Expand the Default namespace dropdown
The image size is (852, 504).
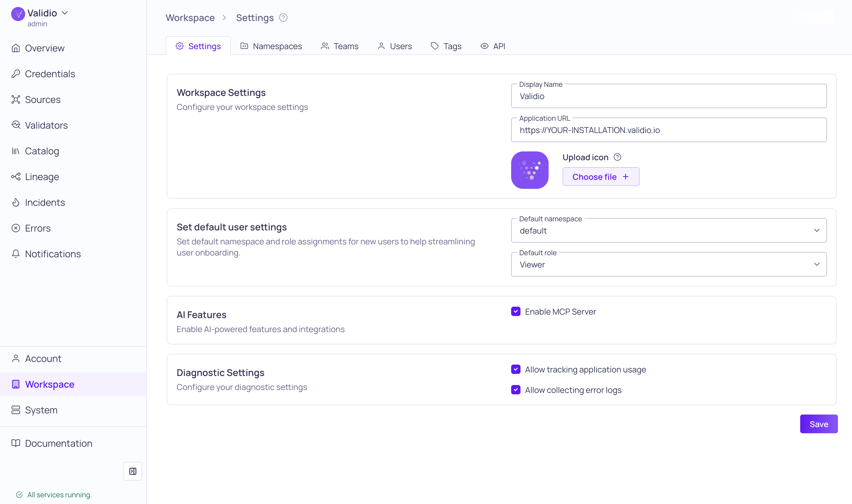(x=669, y=231)
